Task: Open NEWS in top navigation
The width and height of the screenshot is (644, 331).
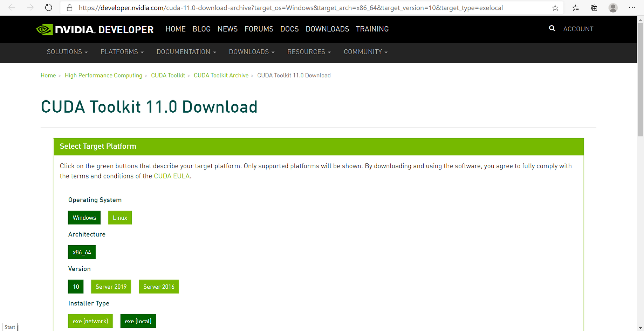Action: click(227, 29)
